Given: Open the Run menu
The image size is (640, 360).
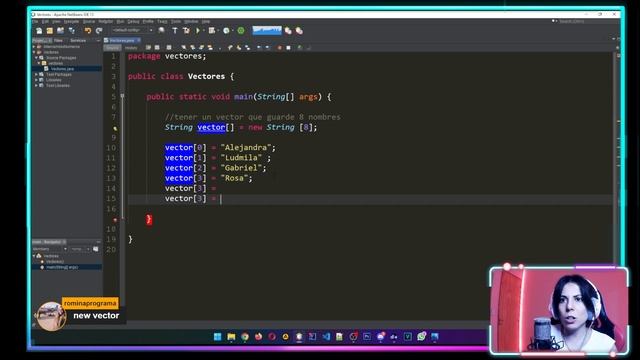Looking at the screenshot, I should pyautogui.click(x=120, y=21).
